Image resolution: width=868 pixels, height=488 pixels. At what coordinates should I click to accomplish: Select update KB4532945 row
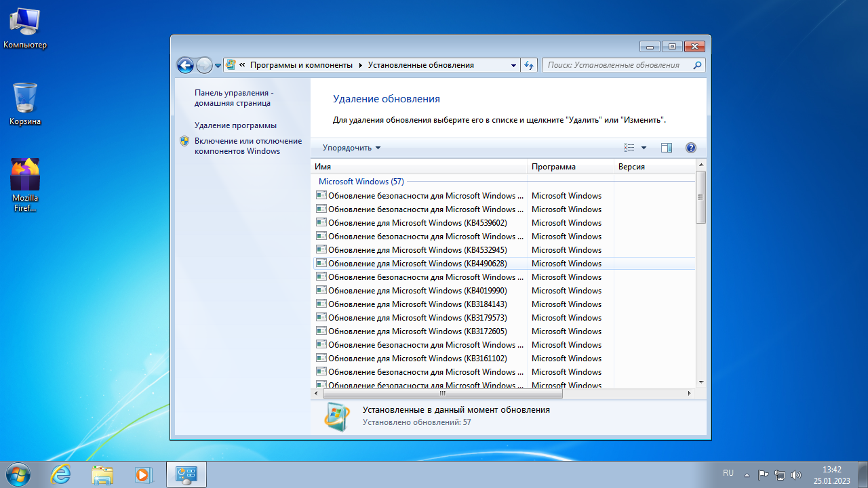coord(503,250)
